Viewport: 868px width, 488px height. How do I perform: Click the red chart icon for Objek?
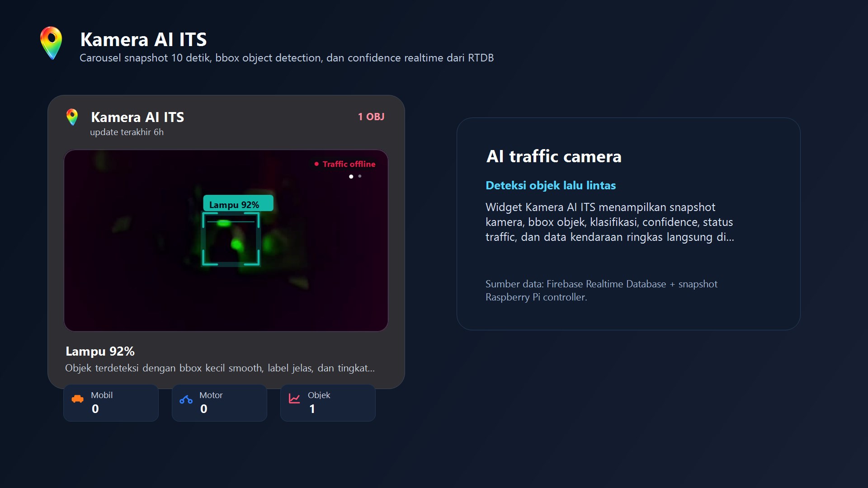[294, 399]
